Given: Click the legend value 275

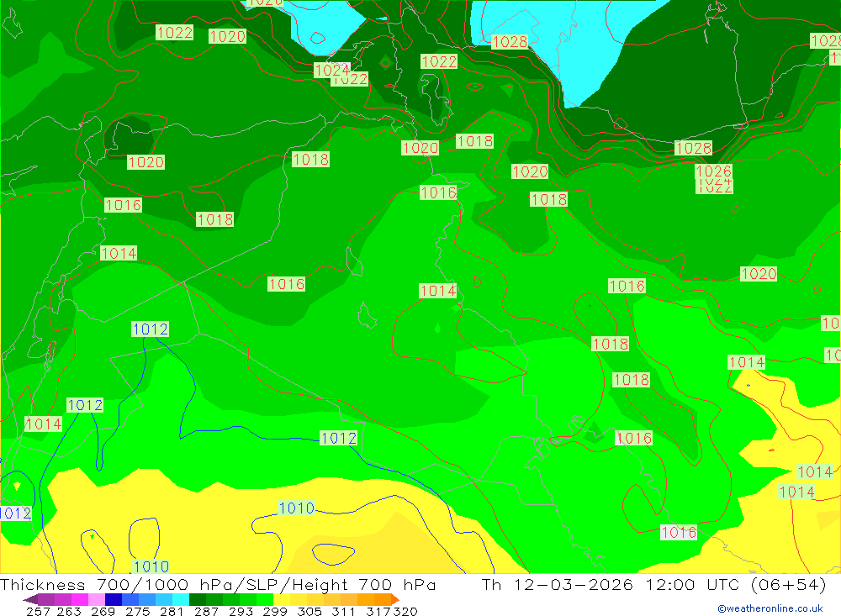Looking at the screenshot, I should [x=137, y=611].
